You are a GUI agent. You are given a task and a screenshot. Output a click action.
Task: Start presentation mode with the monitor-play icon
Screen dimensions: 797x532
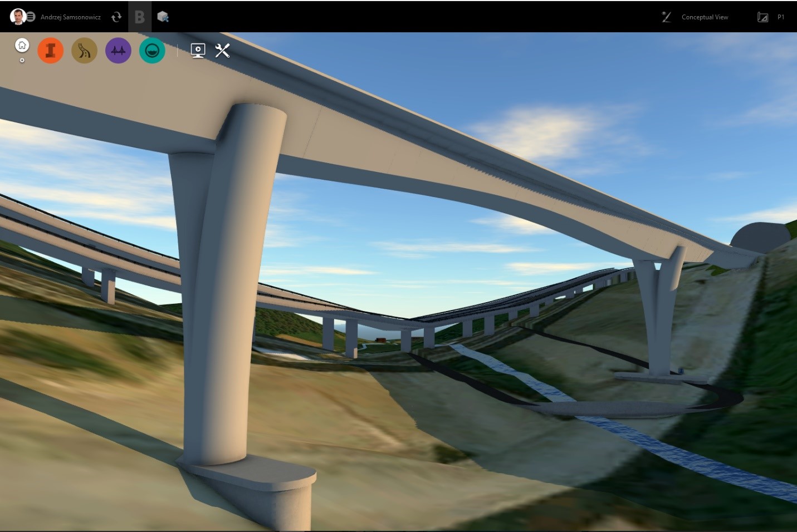pyautogui.click(x=198, y=51)
